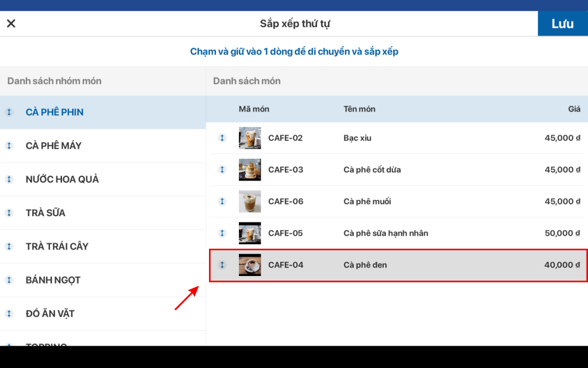Close the sort order screen with X

click(11, 24)
